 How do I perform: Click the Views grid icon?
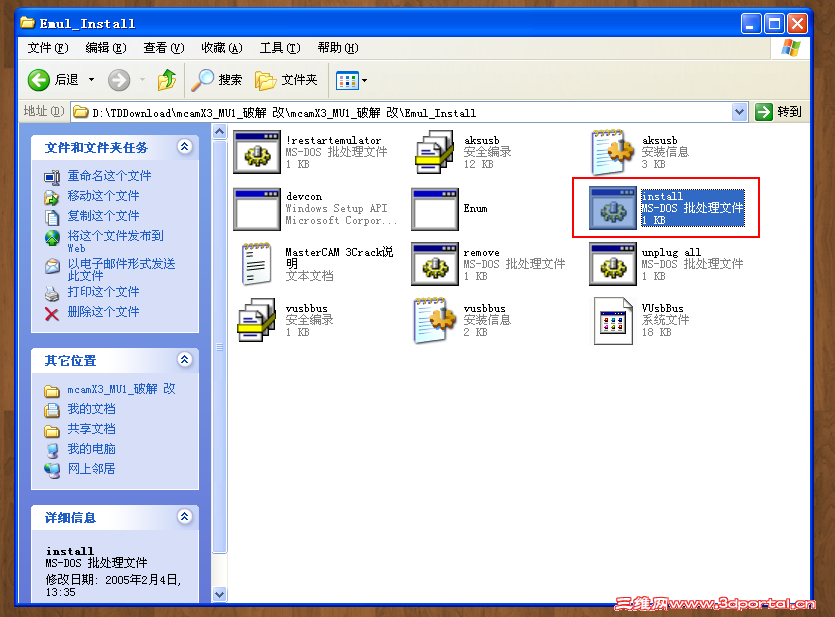pyautogui.click(x=347, y=81)
